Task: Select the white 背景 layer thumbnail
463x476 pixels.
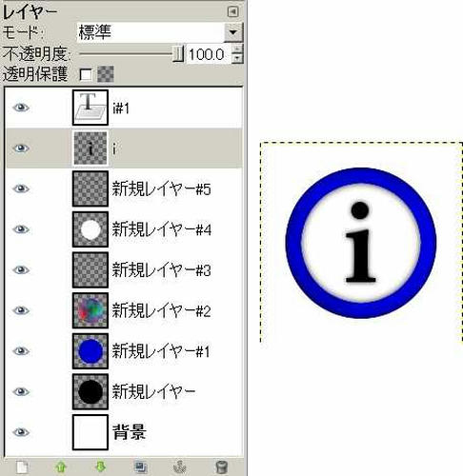Action: pos(91,432)
